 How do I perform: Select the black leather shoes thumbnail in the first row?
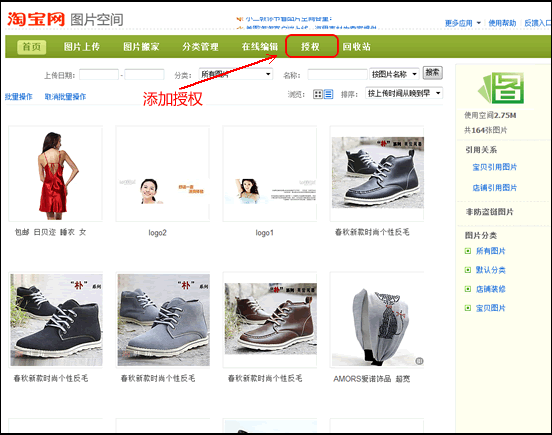(377, 174)
